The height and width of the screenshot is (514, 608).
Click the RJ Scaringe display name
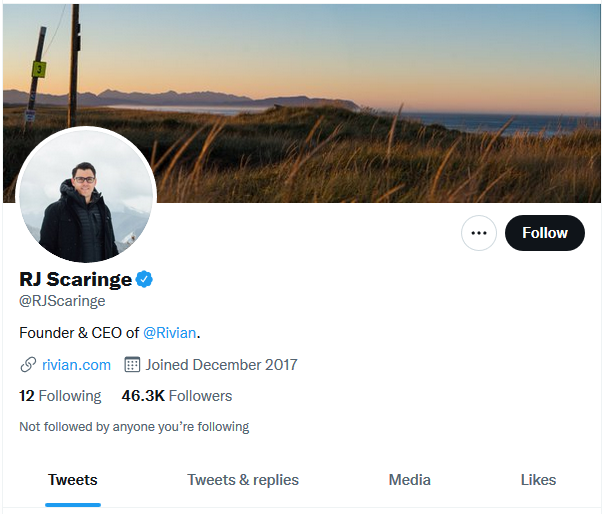point(75,279)
